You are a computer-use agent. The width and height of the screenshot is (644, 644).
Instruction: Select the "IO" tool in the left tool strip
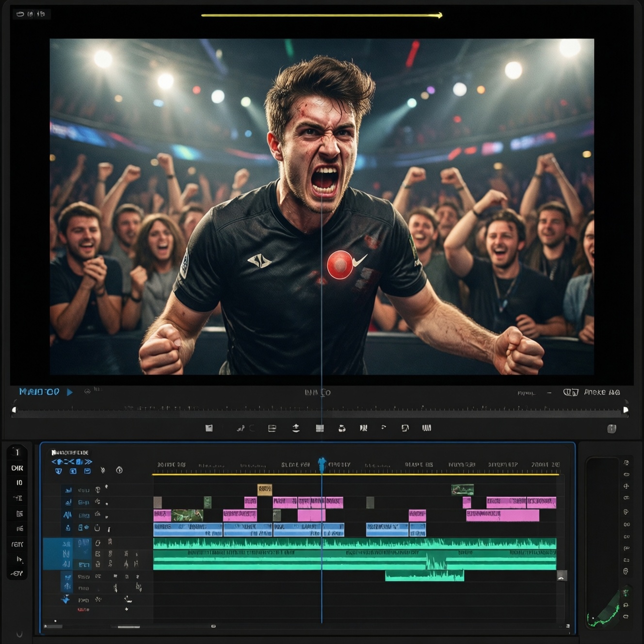19,483
